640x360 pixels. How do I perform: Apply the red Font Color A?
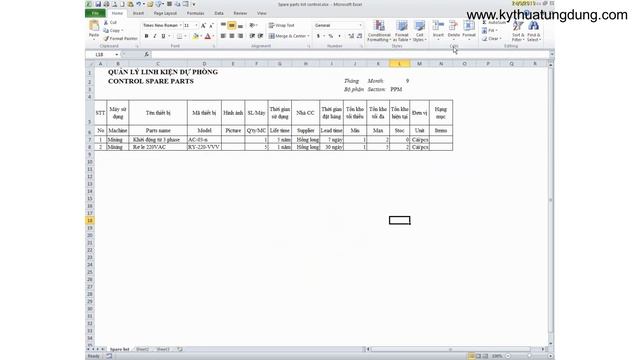coord(208,36)
